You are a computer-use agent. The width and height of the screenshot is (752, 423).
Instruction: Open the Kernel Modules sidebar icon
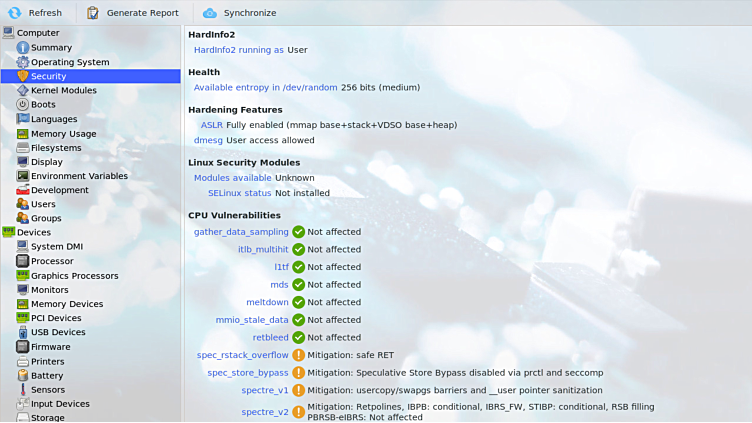click(22, 90)
